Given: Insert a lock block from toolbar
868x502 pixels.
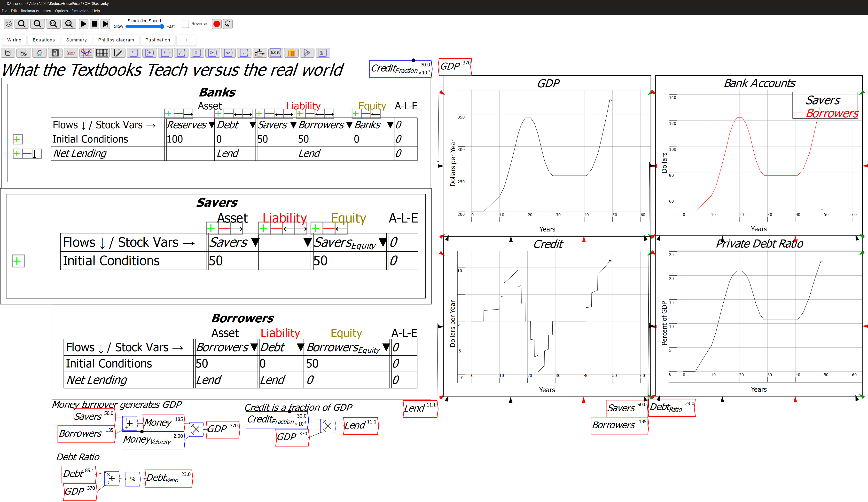Looking at the screenshot, I should pos(55,53).
